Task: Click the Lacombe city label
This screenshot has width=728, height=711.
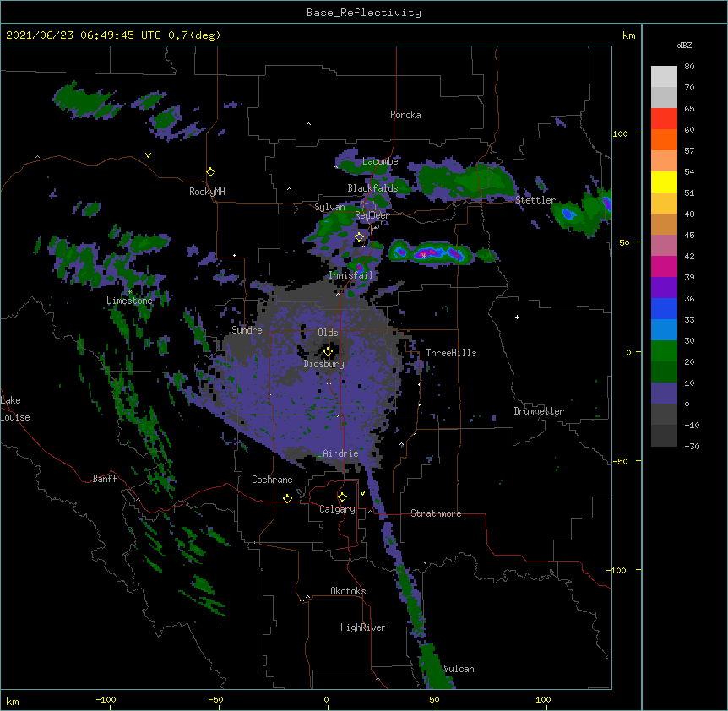Action: click(380, 161)
